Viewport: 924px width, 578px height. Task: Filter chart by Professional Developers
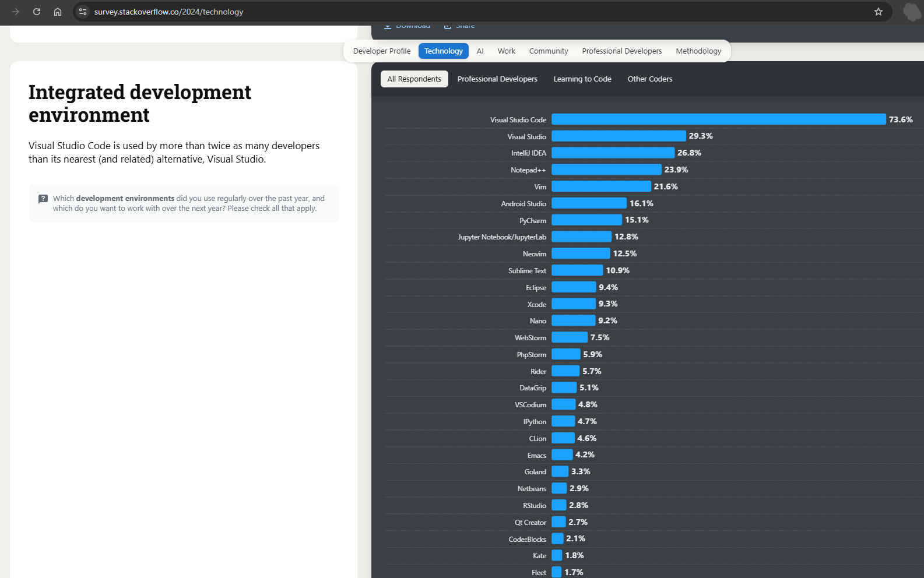(x=497, y=79)
